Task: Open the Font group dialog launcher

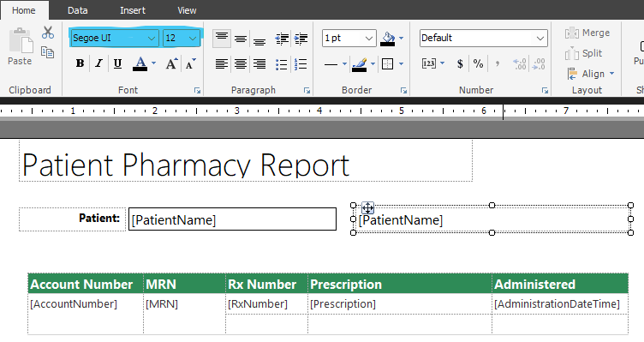Action: [198, 91]
